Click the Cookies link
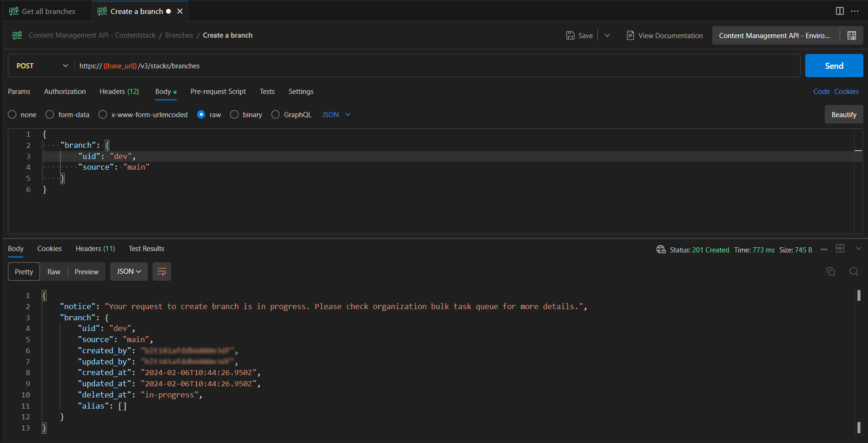Image resolution: width=868 pixels, height=443 pixels. 847,92
